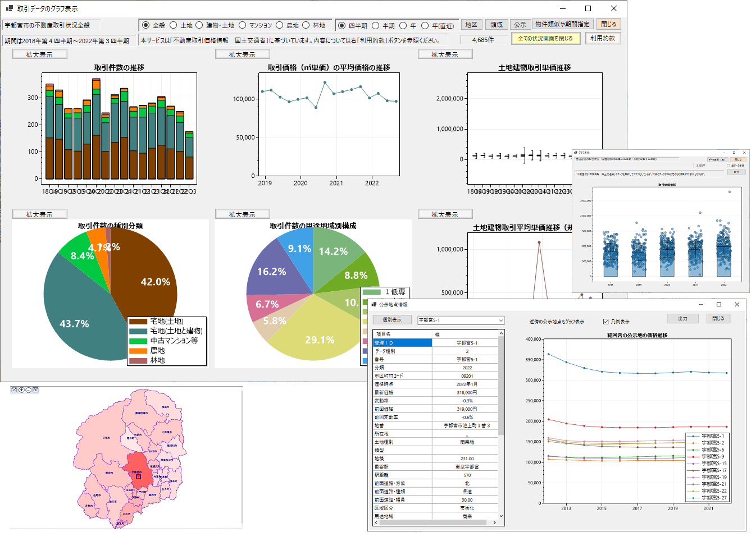The height and width of the screenshot is (541, 756).
Task: Select the 半期 period radio button
Action: pos(376,26)
